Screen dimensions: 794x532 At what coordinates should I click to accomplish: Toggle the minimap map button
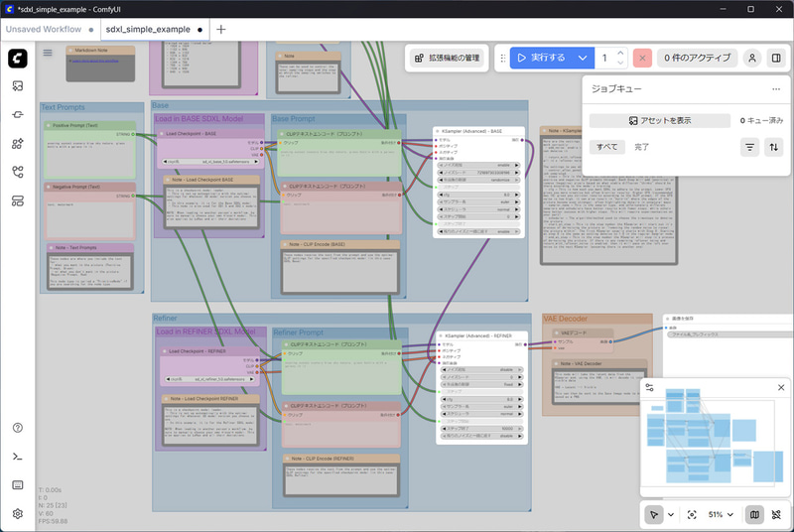tap(754, 515)
